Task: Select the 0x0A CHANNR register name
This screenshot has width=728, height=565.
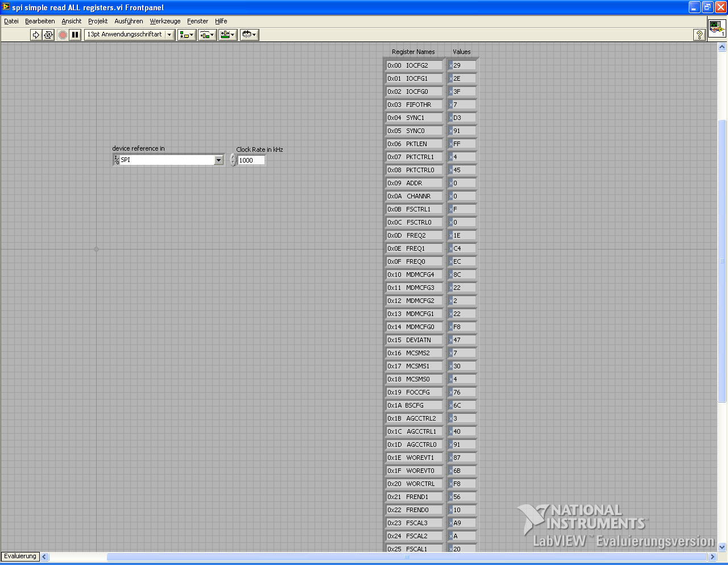Action: pyautogui.click(x=414, y=196)
